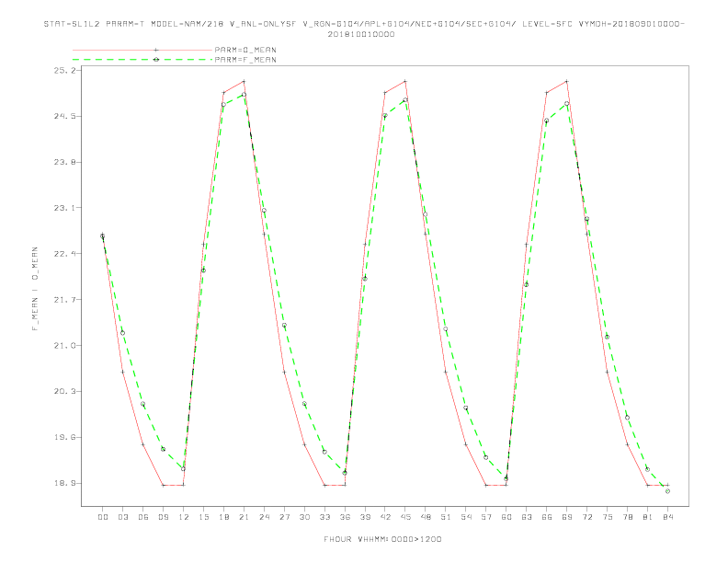Screen dimensions: 728x563
Task: Click the 22.4 y-axis tick label
Action: pyautogui.click(x=64, y=254)
